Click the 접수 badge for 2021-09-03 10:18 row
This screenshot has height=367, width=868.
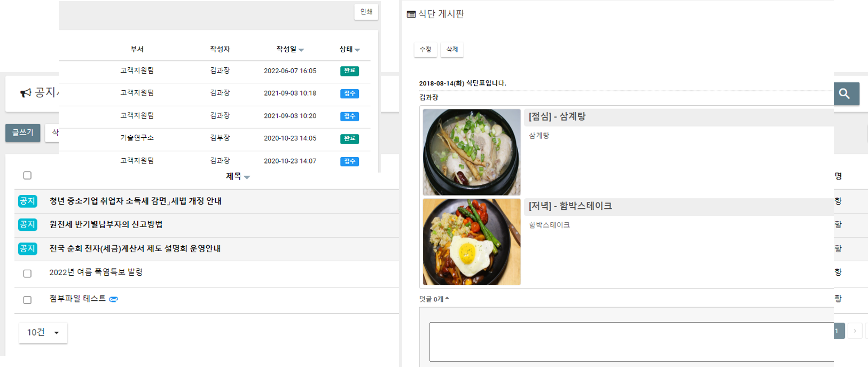coord(349,93)
